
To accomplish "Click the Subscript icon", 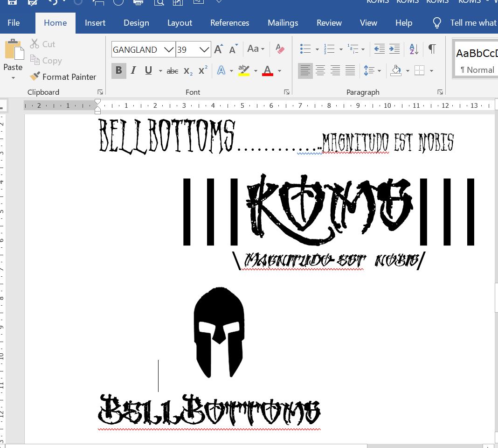I will (188, 71).
